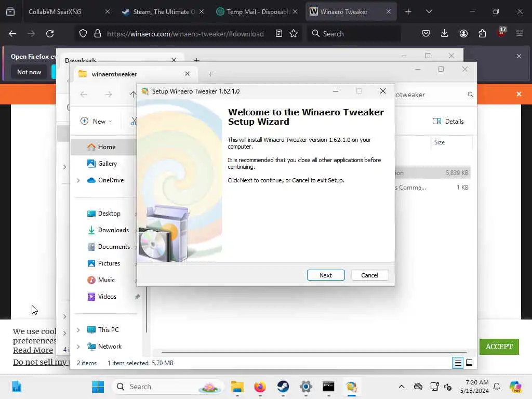The image size is (532, 399).
Task: Expand the This PC tree node
Action: (78, 330)
